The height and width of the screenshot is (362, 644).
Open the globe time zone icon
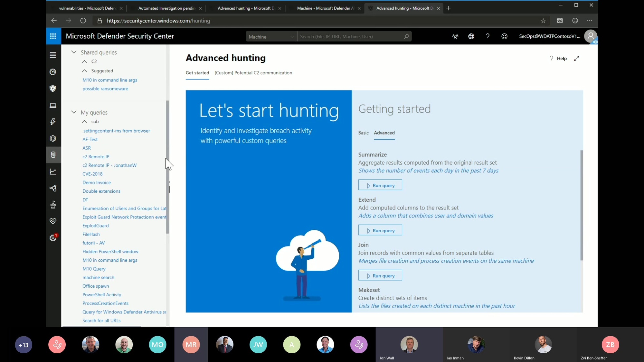click(x=471, y=36)
